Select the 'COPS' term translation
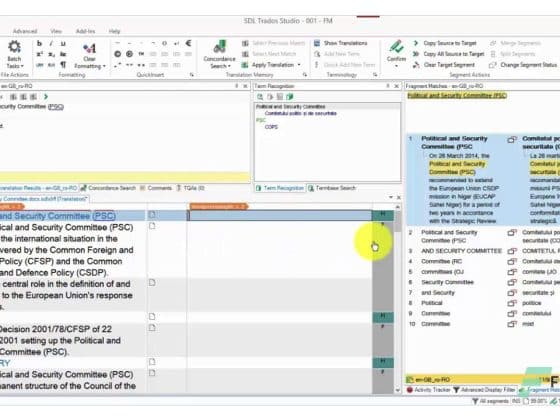Screen dimensions: 560x420 point(271,127)
